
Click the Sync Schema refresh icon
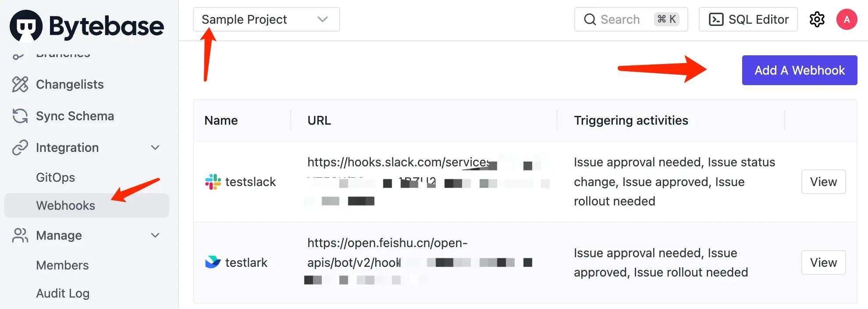(x=19, y=116)
